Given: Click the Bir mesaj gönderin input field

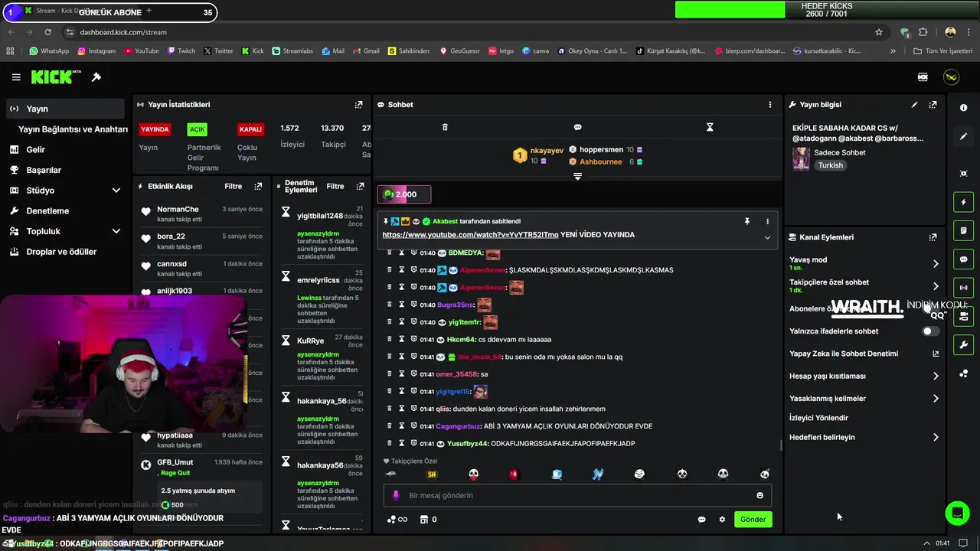Looking at the screenshot, I should (577, 495).
